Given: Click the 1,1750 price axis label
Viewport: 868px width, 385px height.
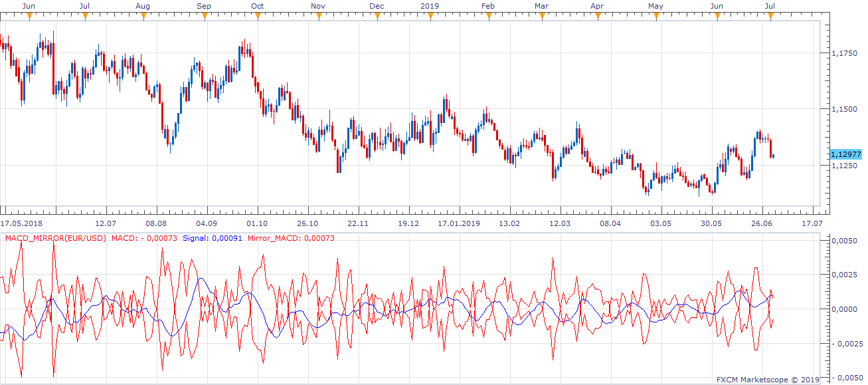Looking at the screenshot, I should click(x=844, y=53).
